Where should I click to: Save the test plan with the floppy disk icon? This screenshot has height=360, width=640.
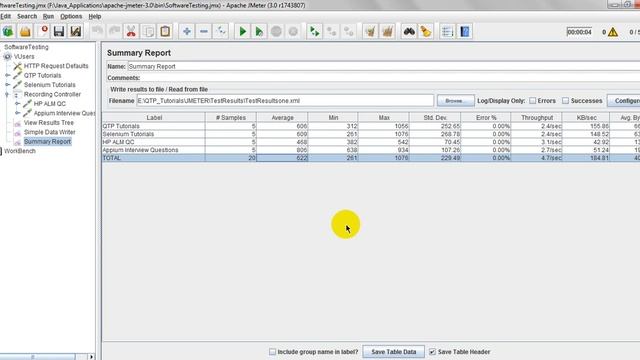pyautogui.click(x=59, y=31)
